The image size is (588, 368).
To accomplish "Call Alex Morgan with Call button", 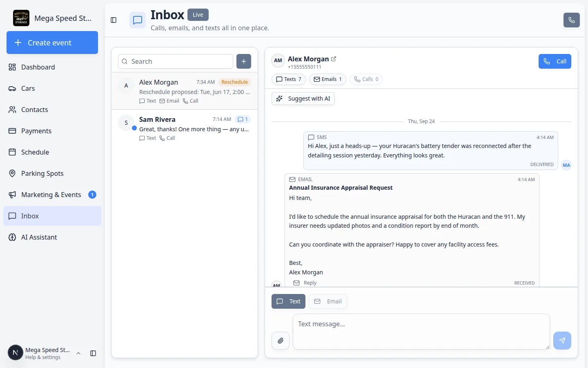I will [x=555, y=61].
